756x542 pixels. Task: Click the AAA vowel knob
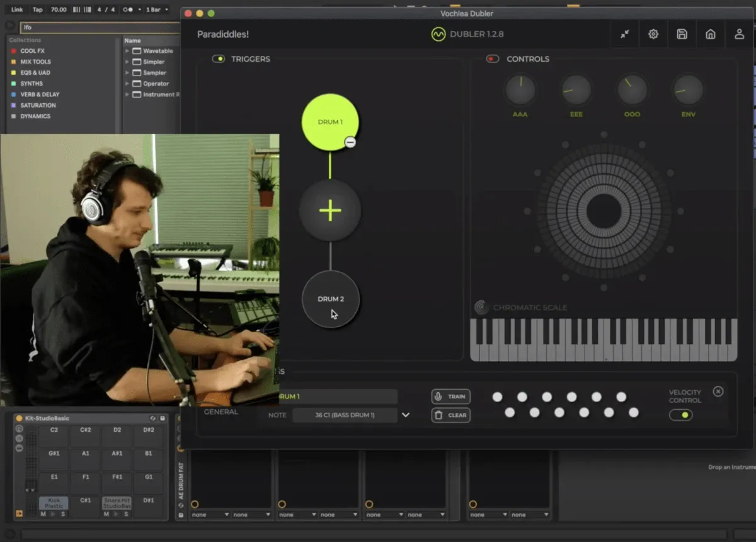pos(520,90)
